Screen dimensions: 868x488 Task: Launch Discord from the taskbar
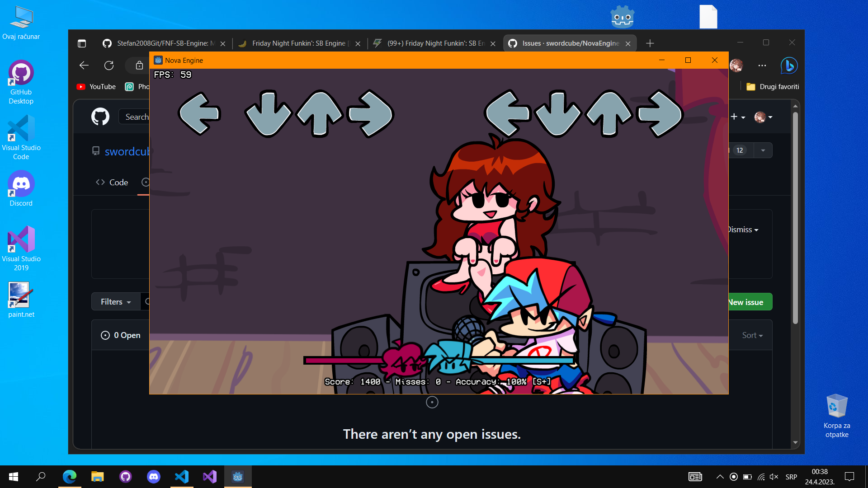point(154,476)
